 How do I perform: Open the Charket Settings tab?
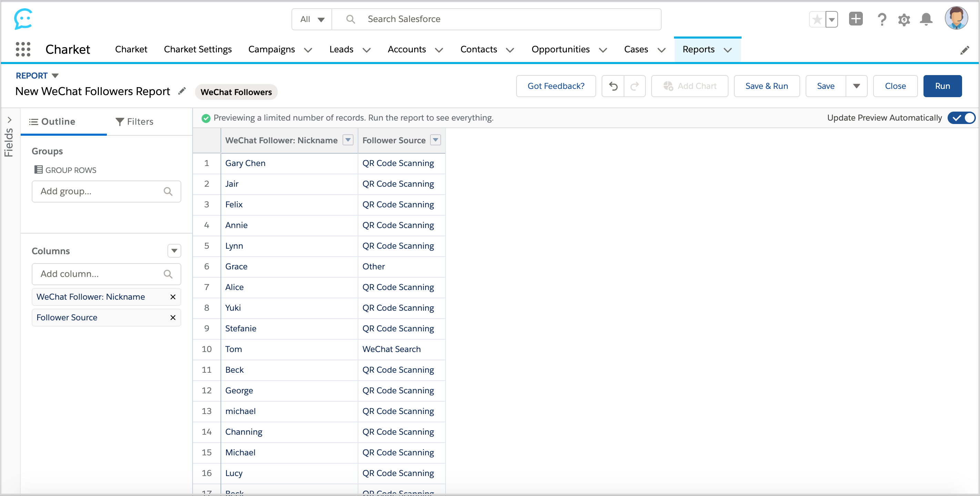[x=198, y=50]
